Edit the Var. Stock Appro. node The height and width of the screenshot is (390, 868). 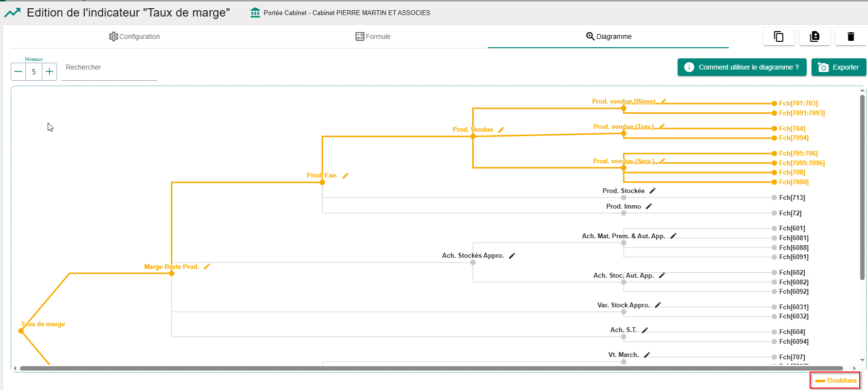pos(658,305)
